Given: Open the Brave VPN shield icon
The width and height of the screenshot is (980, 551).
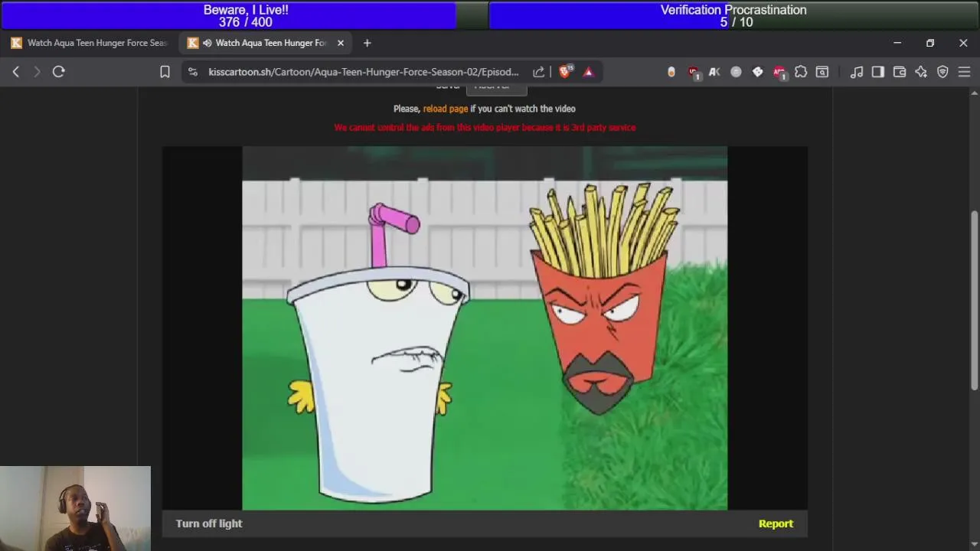Looking at the screenshot, I should click(x=942, y=72).
